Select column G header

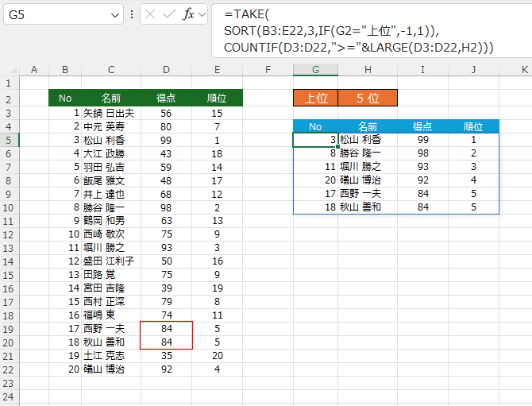tap(315, 70)
